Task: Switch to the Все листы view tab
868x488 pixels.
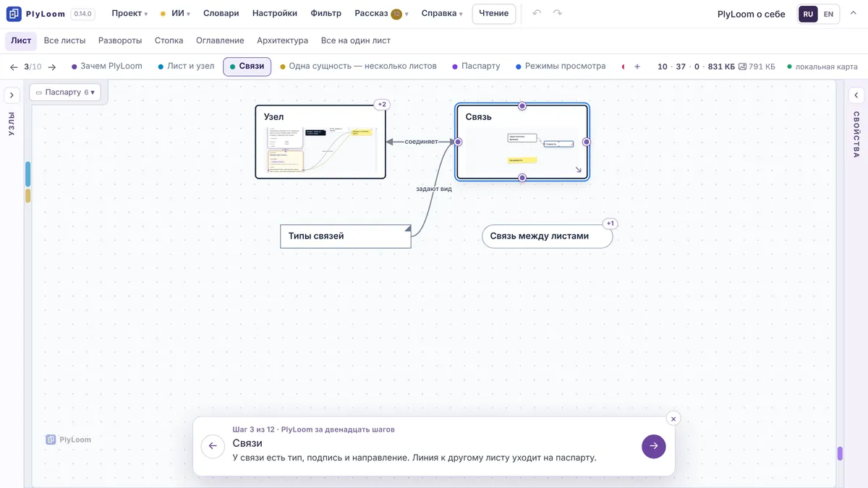Action: [x=64, y=40]
